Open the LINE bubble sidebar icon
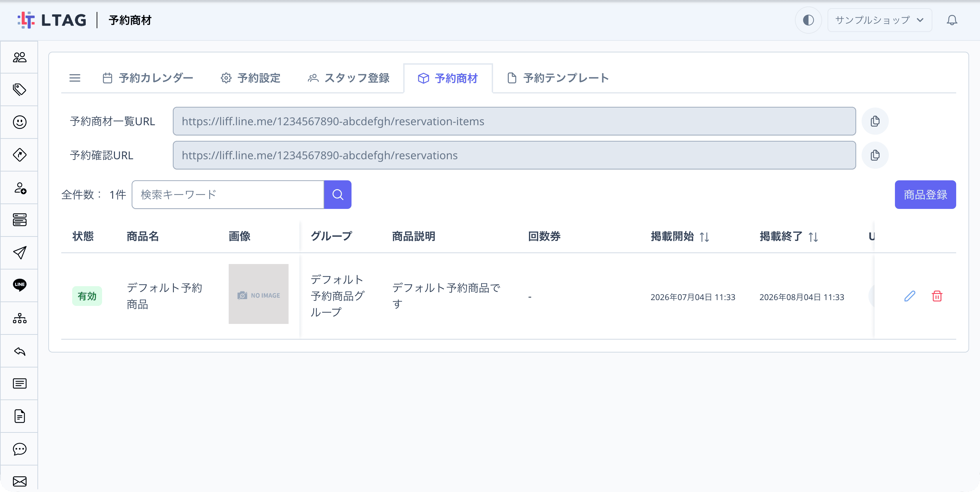Viewport: 980px width, 492px height. tap(19, 285)
